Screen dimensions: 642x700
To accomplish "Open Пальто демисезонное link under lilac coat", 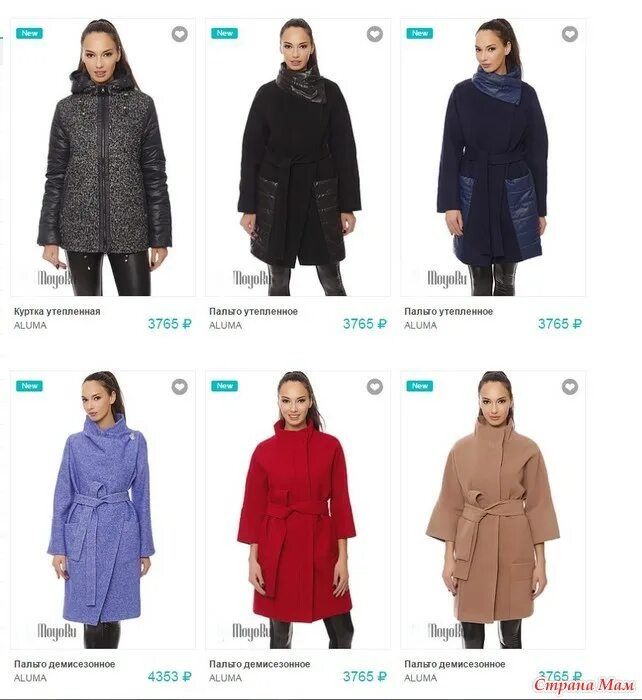I will [64, 664].
